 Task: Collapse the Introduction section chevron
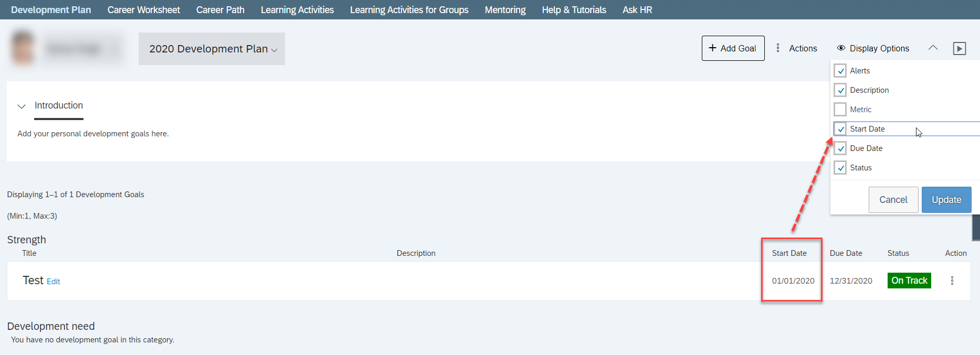22,106
